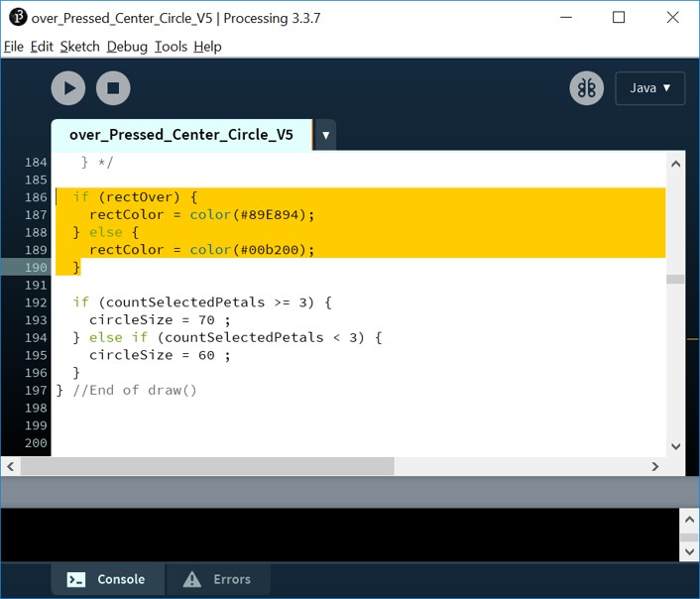Viewport: 700px width, 599px height.
Task: Click the console scroll up arrow
Action: [689, 520]
